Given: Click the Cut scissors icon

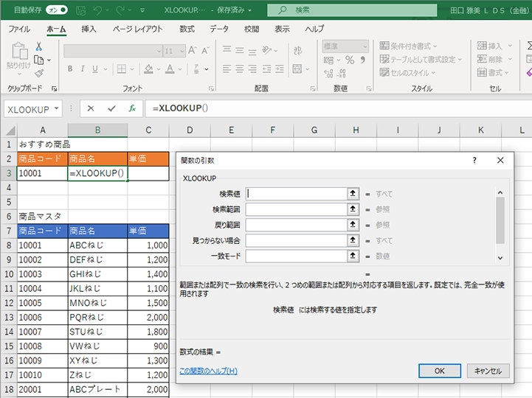Looking at the screenshot, I should click(x=38, y=46).
